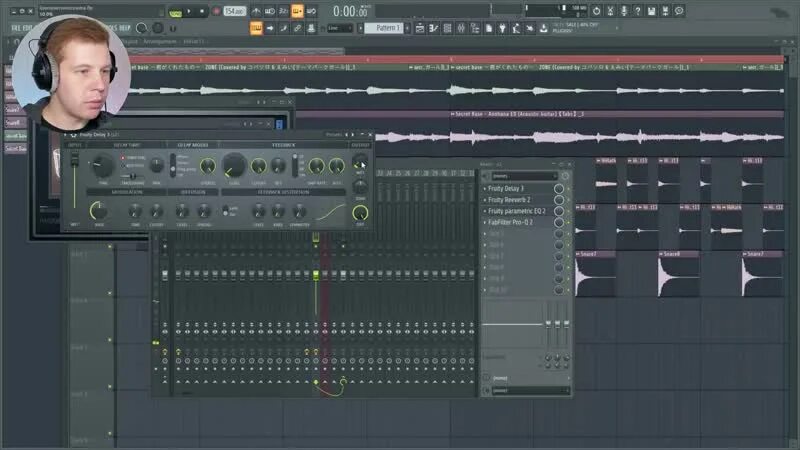Toggle the recording countdown icon

[x=284, y=11]
